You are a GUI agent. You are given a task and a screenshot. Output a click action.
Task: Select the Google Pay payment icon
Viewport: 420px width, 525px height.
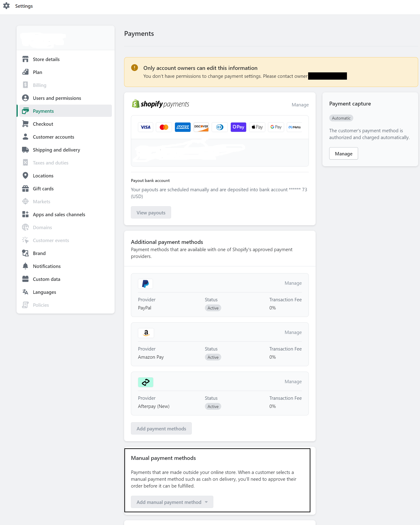pyautogui.click(x=276, y=127)
